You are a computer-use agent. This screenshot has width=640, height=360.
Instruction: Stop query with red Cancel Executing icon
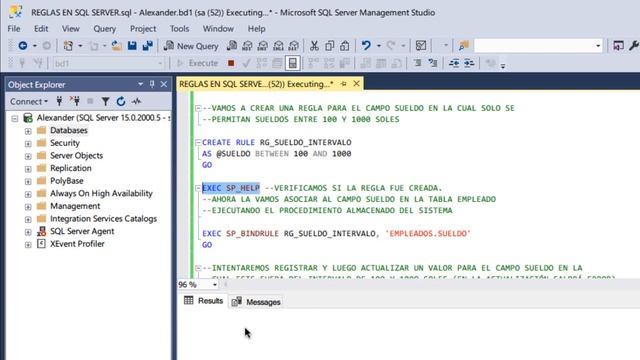pyautogui.click(x=231, y=63)
